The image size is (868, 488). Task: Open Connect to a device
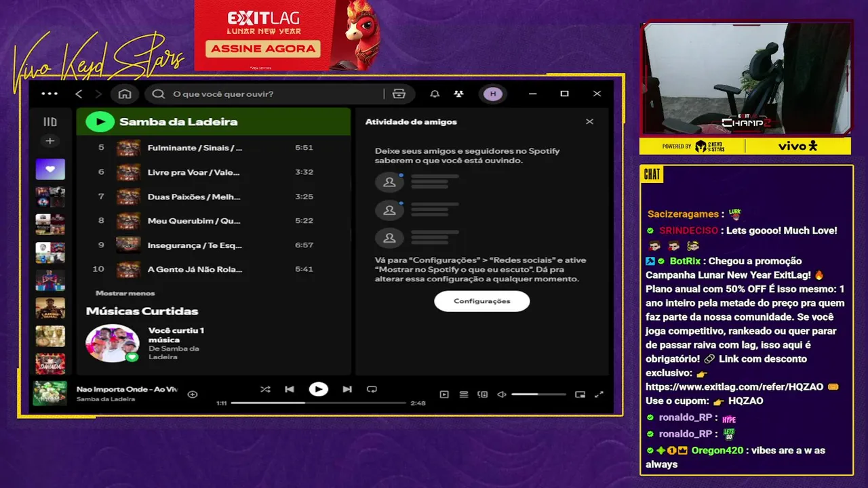(483, 394)
